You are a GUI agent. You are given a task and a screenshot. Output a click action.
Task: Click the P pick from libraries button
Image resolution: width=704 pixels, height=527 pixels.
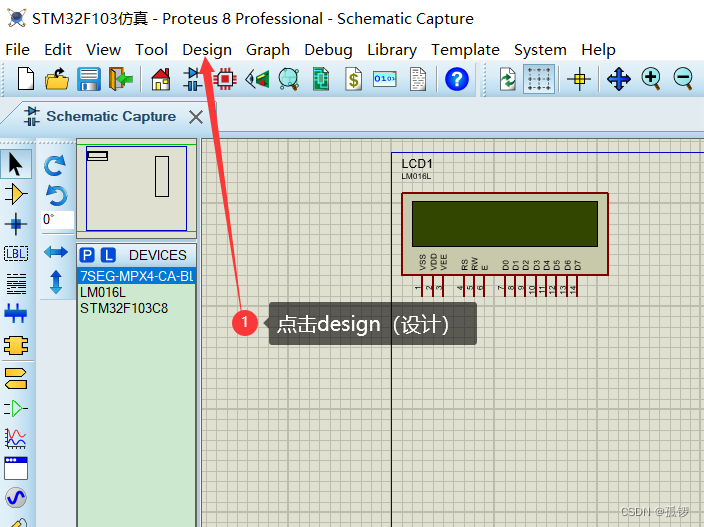click(87, 255)
